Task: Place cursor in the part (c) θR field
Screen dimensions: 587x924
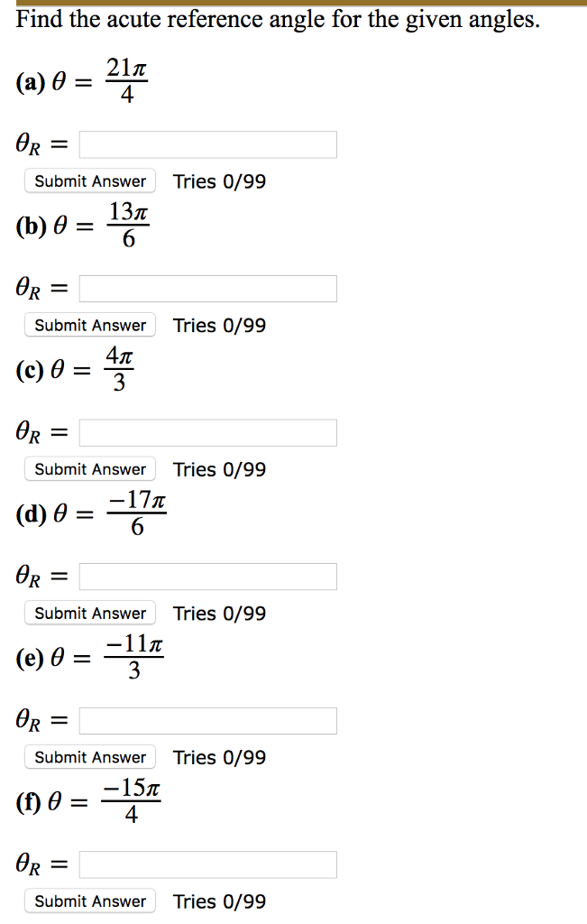Action: click(x=207, y=432)
